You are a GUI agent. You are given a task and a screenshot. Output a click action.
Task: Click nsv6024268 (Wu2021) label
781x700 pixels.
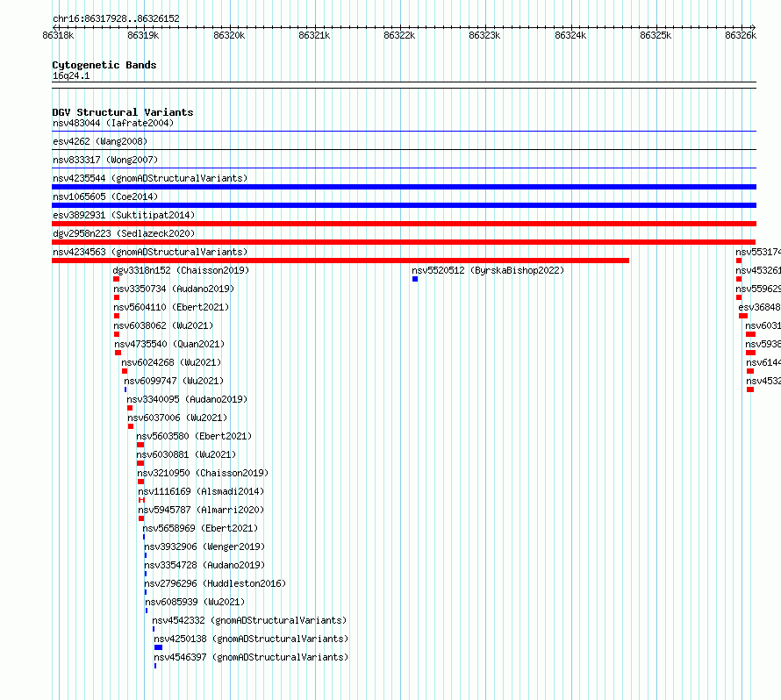pos(171,362)
